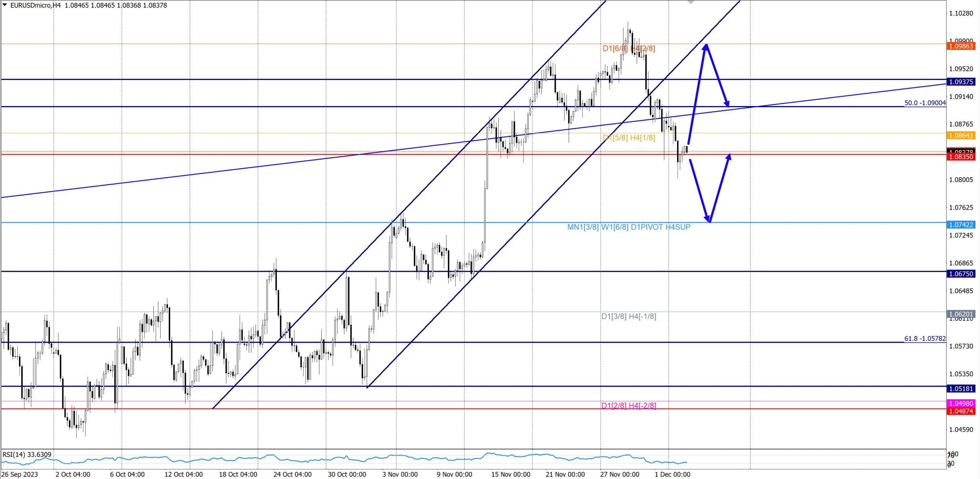Select the D1[3/8] H4[-1/8] grey label
Screen dimensions: 980x479
(629, 316)
